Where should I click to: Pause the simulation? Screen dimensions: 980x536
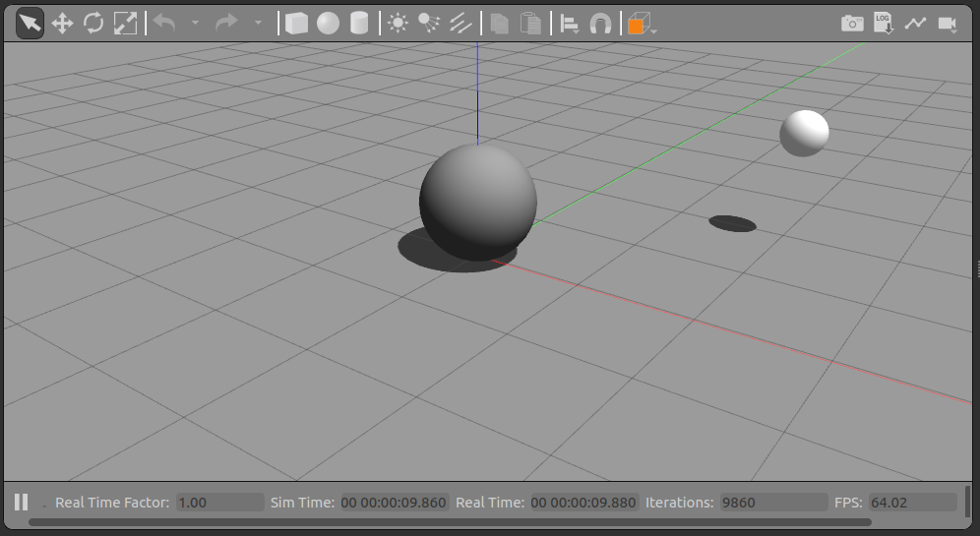click(22, 503)
